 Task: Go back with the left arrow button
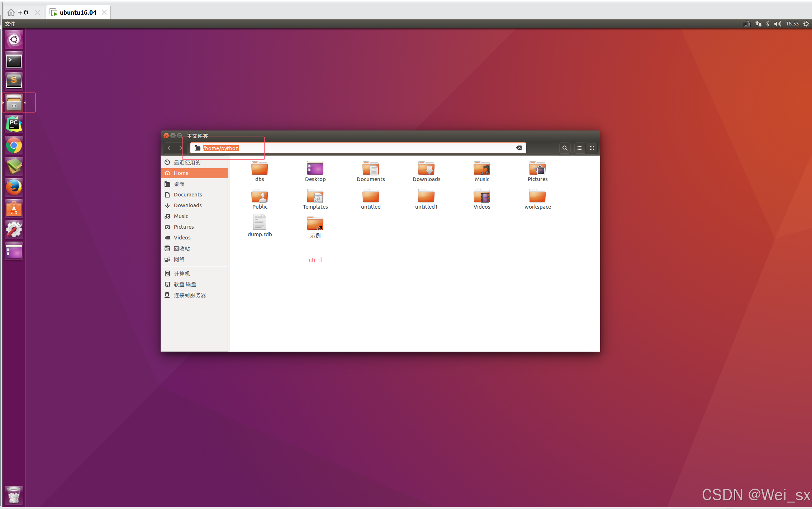point(169,148)
